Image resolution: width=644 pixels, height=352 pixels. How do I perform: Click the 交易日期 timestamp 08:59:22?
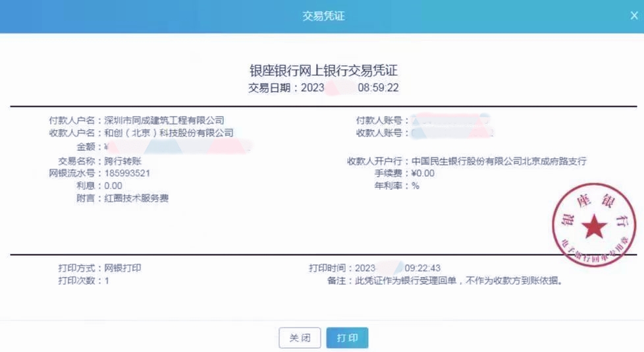[378, 88]
